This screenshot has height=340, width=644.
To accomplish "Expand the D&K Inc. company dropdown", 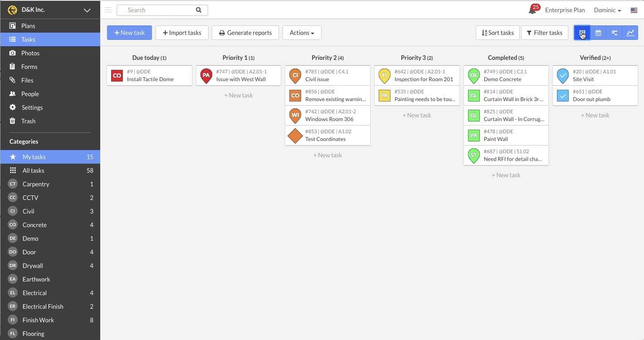I will (x=87, y=10).
